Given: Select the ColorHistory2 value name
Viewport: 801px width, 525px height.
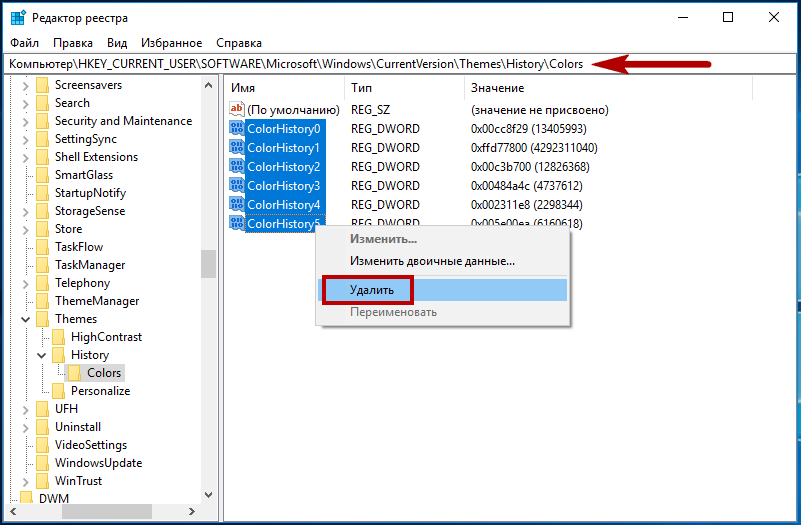Looking at the screenshot, I should pos(284,166).
